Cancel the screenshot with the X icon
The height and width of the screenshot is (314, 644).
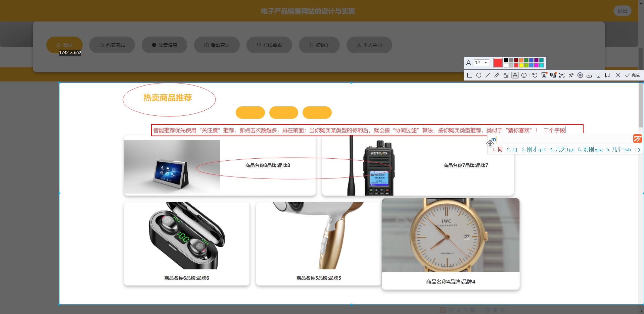pyautogui.click(x=618, y=75)
